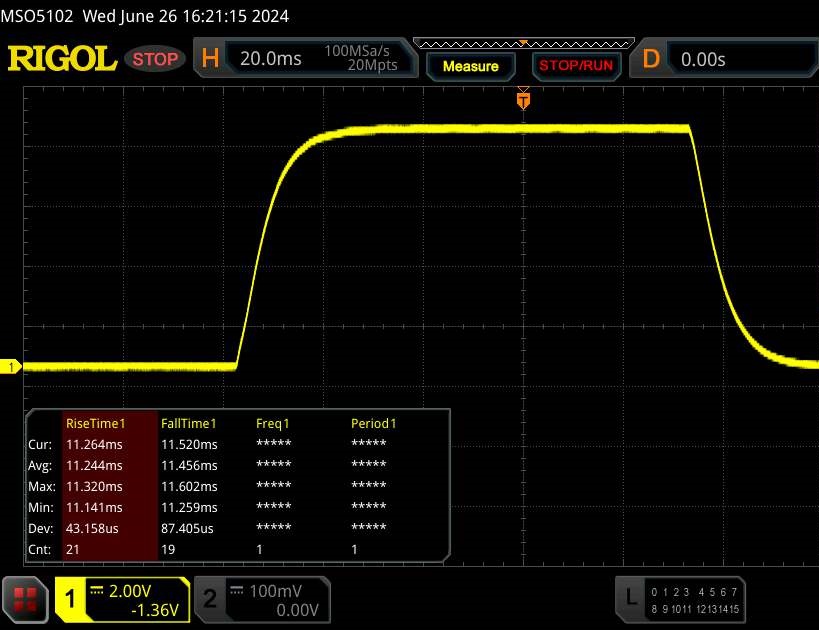Click the Max: row label
Image resolution: width=819 pixels, height=630 pixels.
pos(42,486)
